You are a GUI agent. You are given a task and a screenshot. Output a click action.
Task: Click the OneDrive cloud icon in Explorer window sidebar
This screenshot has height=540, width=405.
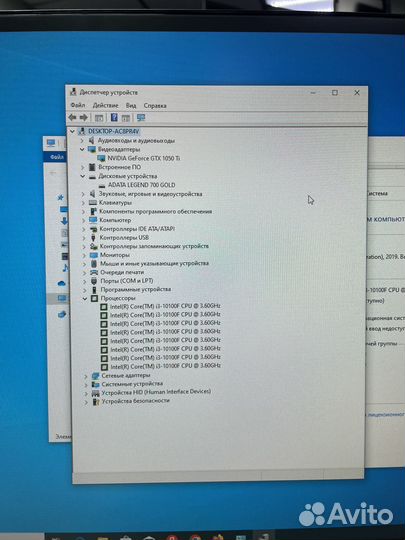61,283
